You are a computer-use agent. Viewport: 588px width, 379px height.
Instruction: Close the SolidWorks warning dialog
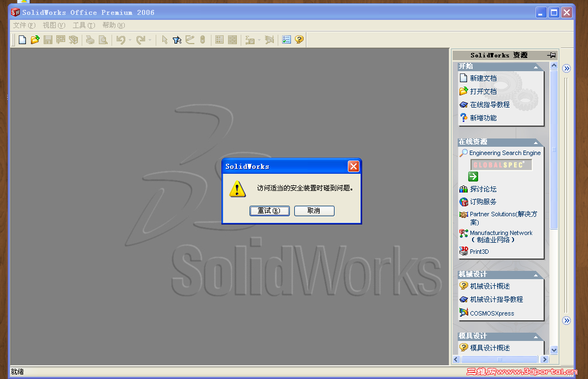pyautogui.click(x=353, y=166)
